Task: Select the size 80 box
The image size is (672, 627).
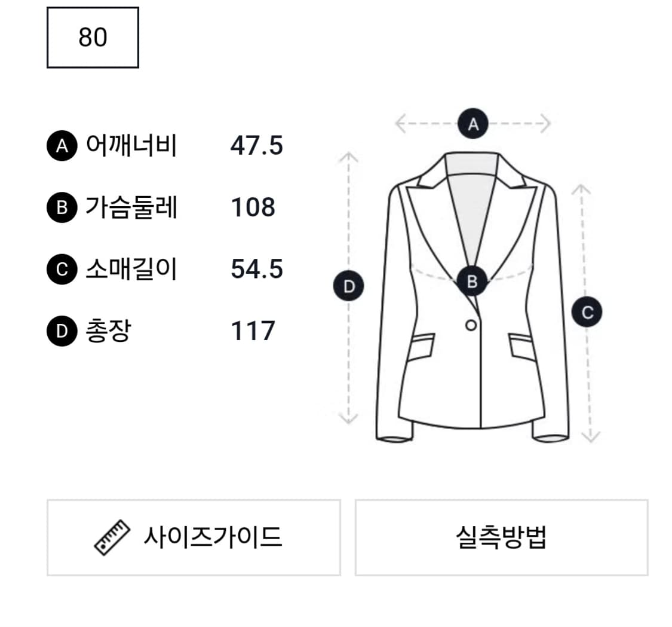Action: pos(91,38)
